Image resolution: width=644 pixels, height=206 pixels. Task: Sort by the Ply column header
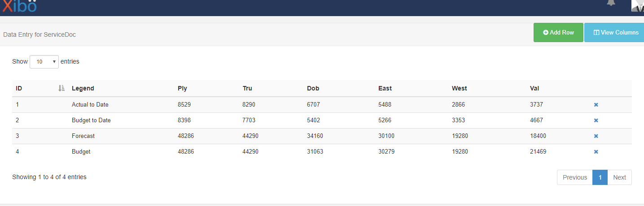coord(182,88)
